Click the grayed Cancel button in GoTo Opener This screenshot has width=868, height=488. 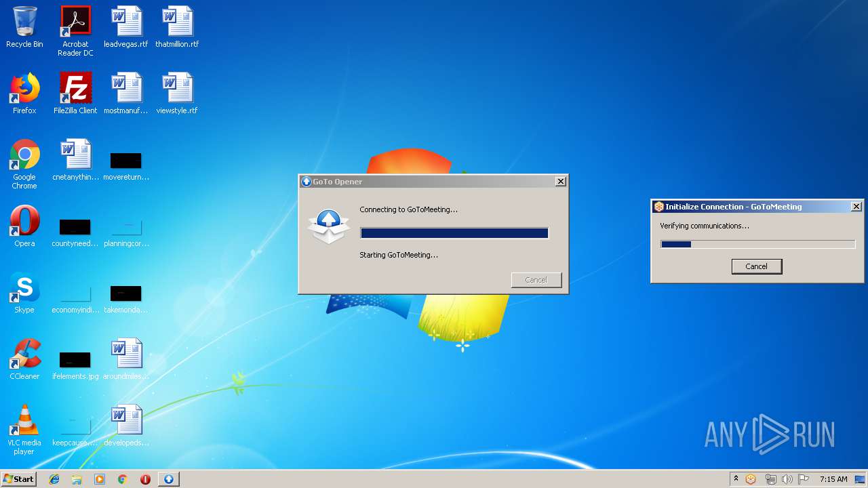(536, 280)
